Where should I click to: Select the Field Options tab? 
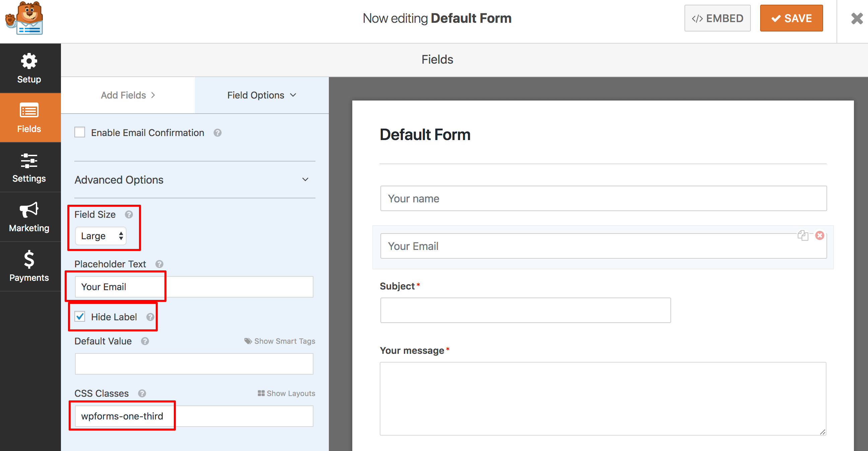point(262,95)
